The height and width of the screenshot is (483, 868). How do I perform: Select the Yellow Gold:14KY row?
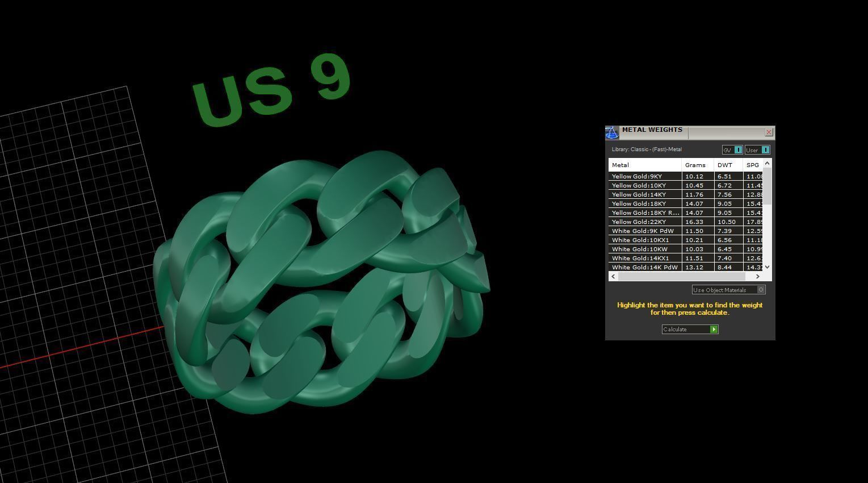coord(686,194)
